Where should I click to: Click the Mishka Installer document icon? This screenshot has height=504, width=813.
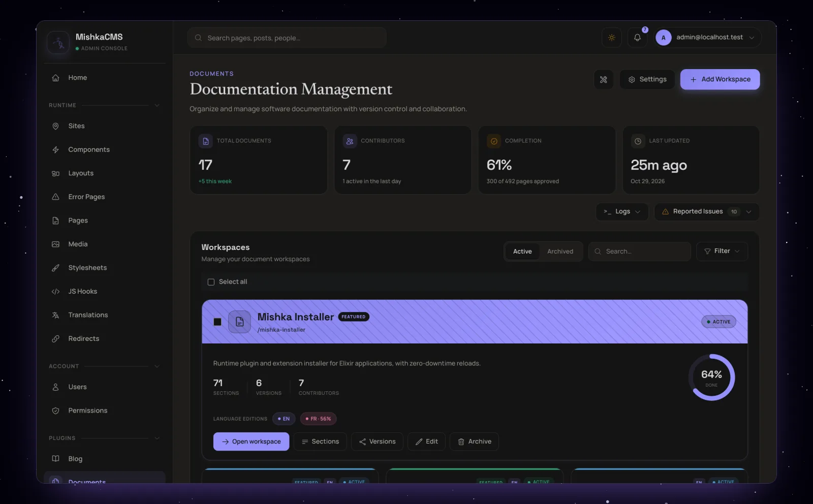coord(240,322)
